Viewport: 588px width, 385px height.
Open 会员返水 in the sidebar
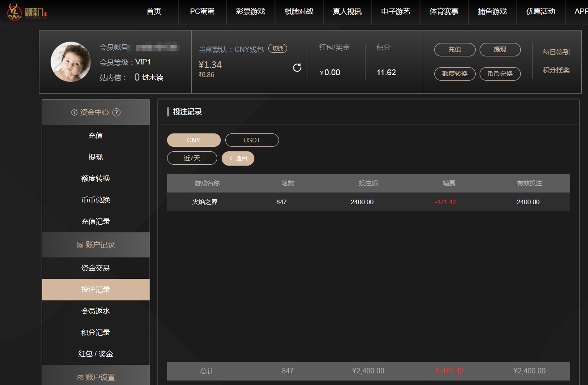[x=96, y=311]
